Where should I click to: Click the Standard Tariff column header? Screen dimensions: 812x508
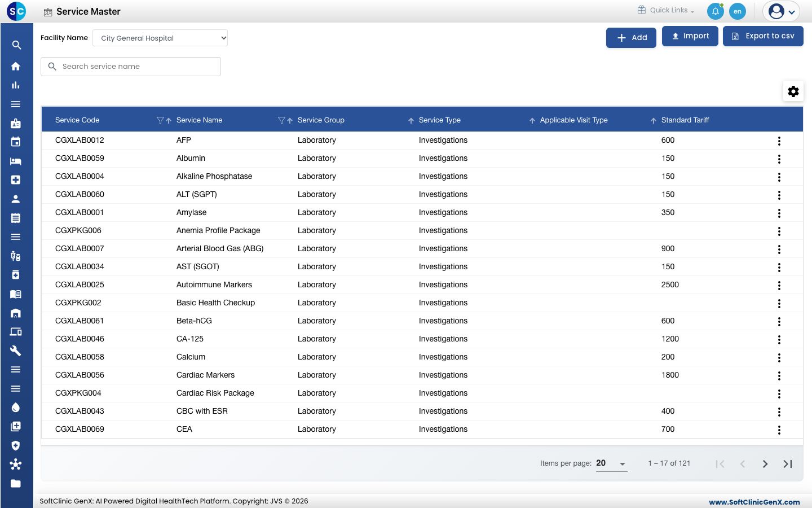(x=685, y=120)
